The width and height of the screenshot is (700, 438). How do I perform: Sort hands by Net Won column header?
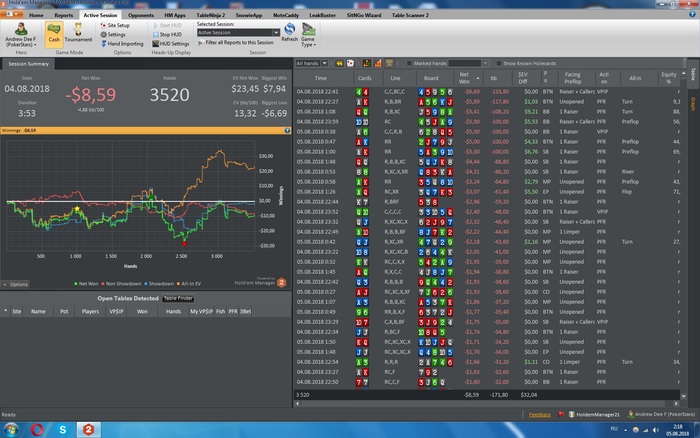[464, 76]
